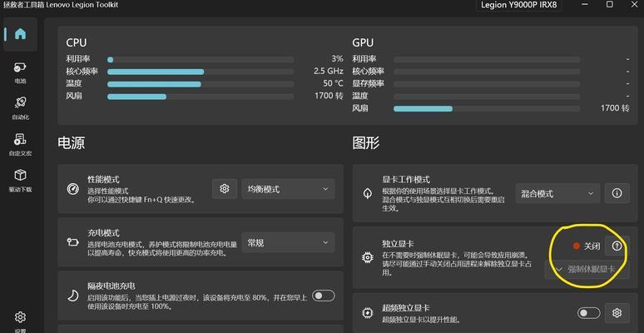Click the 超频独立显卡 chip icon
Viewport: 644px width, 333px height.
click(367, 313)
